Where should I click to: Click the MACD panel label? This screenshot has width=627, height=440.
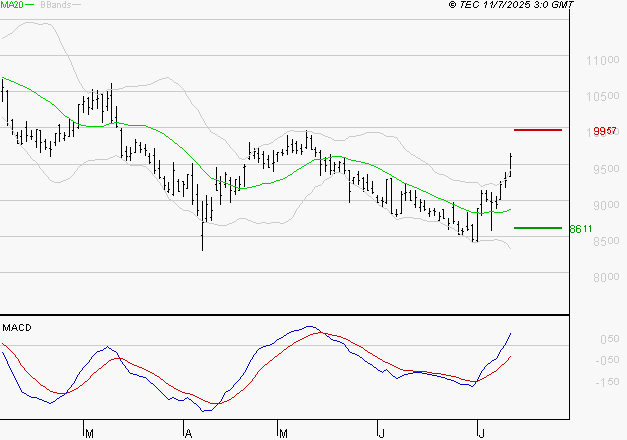(16, 327)
